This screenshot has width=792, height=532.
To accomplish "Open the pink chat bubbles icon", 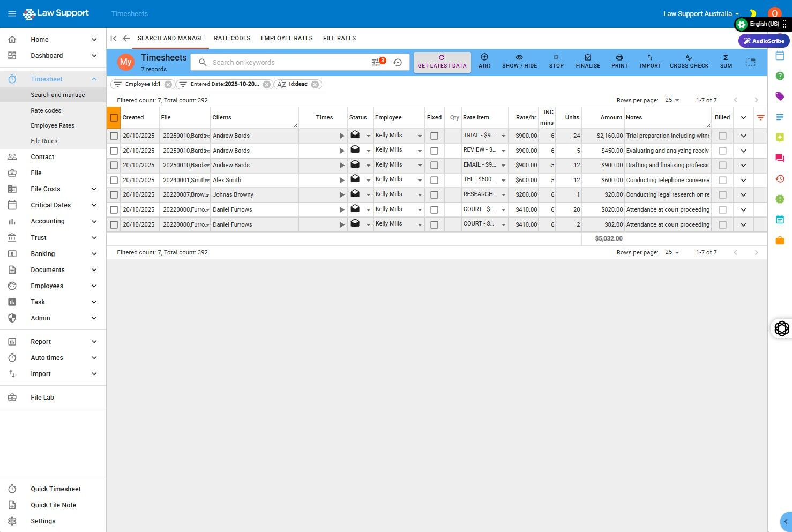I will click(x=780, y=158).
